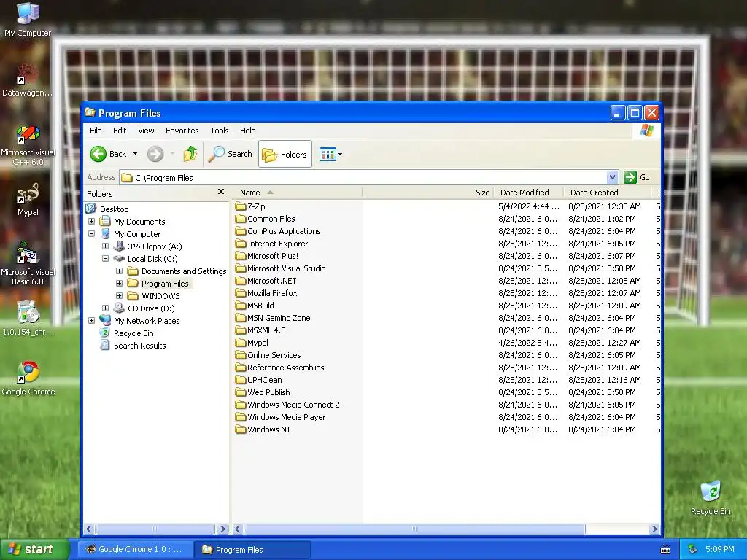Sort by Date Modified column header
The height and width of the screenshot is (560, 747).
528,192
